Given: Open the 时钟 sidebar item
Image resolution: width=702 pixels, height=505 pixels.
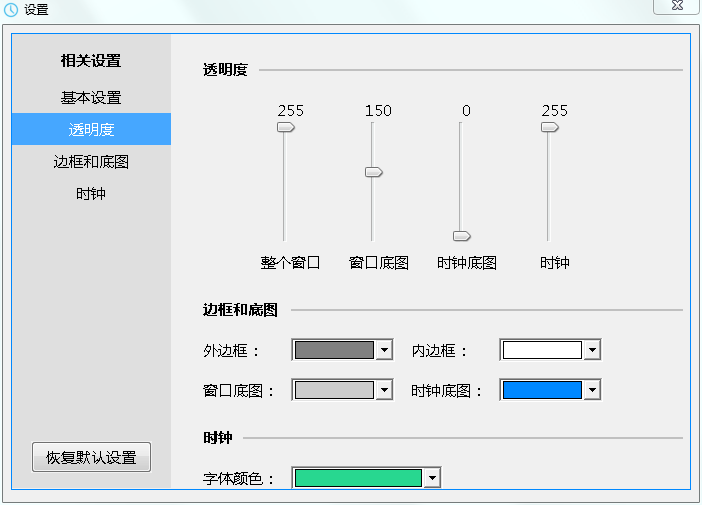Looking at the screenshot, I should 91,193.
